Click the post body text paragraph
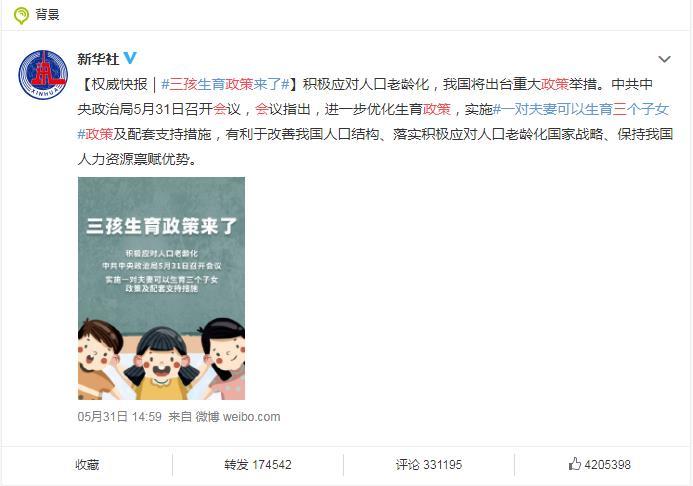 point(375,122)
